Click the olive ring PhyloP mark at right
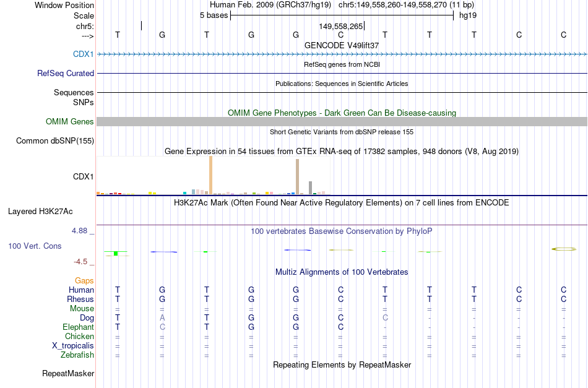The image size is (588, 388). [x=564, y=249]
